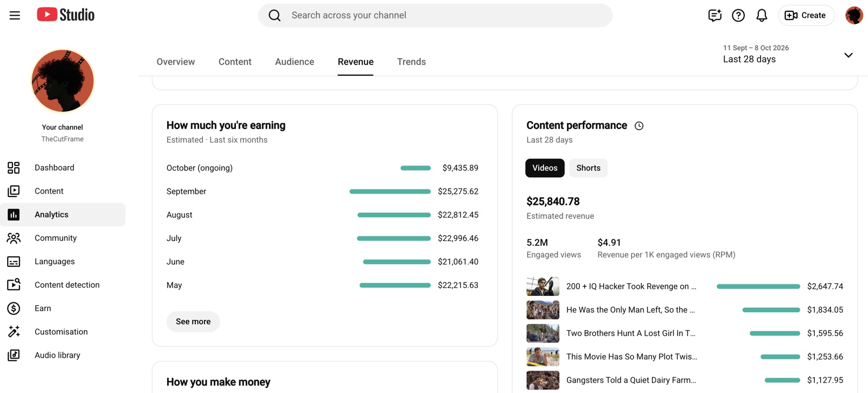Click the June earnings amount $21,061.40
Image resolution: width=868 pixels, height=393 pixels.
[x=458, y=262]
